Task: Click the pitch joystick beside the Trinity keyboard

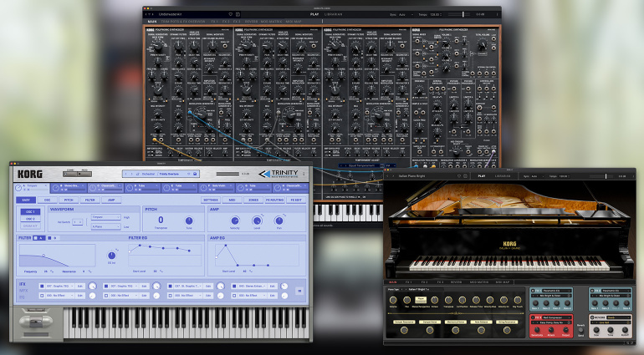Action: pyautogui.click(x=34, y=320)
